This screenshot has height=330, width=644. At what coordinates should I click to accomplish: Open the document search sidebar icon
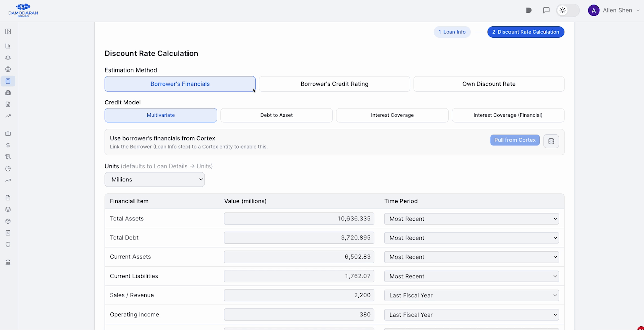pyautogui.click(x=8, y=104)
